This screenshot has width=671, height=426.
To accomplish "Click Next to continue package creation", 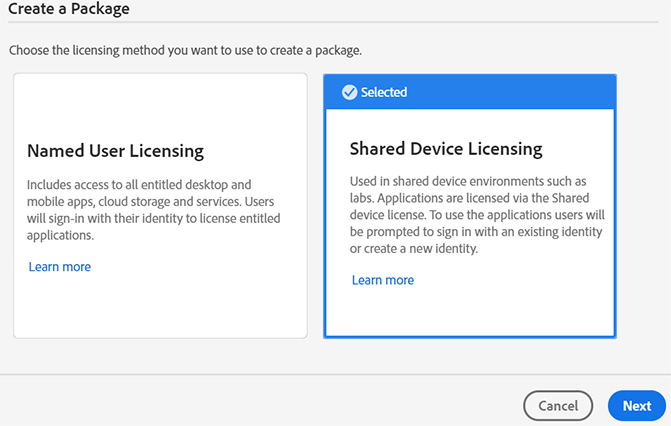I will click(637, 406).
